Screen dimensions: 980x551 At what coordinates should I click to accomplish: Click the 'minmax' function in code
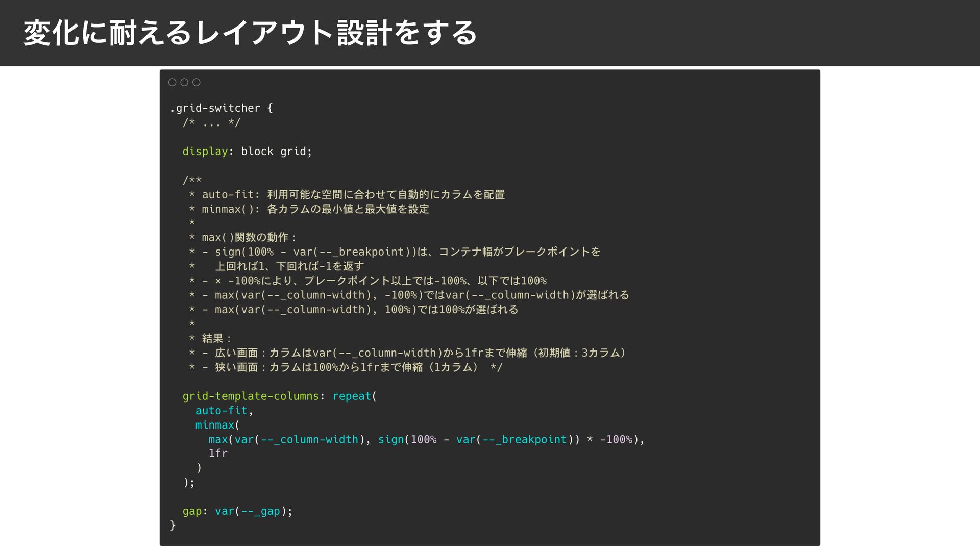click(x=214, y=425)
